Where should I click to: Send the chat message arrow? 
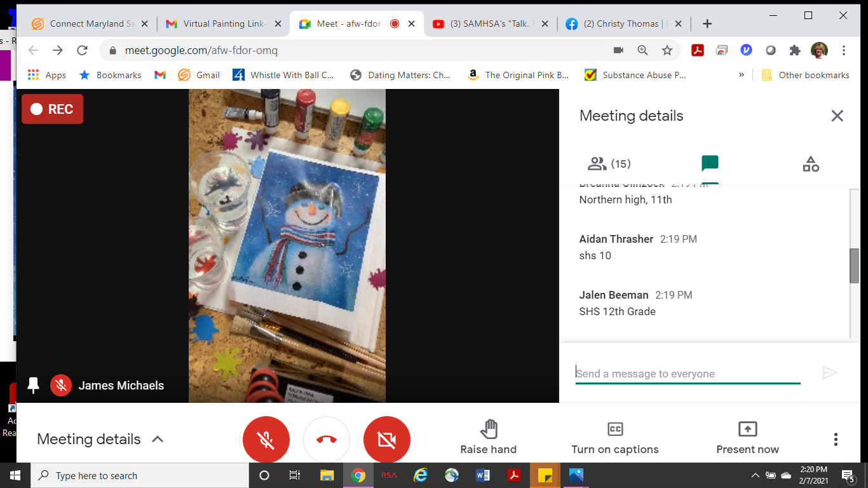pyautogui.click(x=830, y=373)
